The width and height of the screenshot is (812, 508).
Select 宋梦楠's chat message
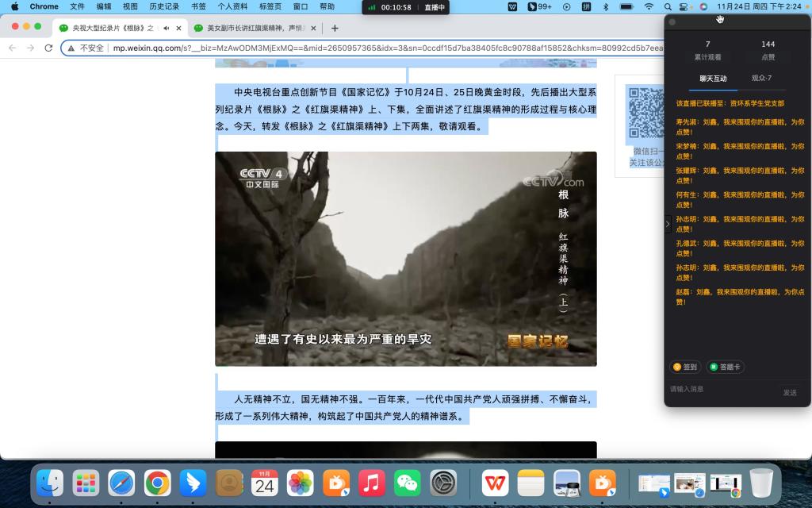click(x=740, y=152)
